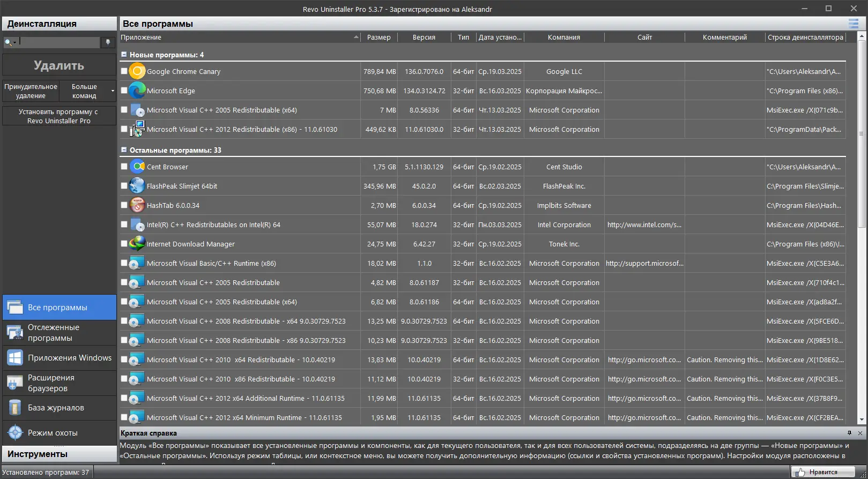Click Установить программу с Revo Uninstaller Pro
The width and height of the screenshot is (868, 479).
(x=59, y=116)
